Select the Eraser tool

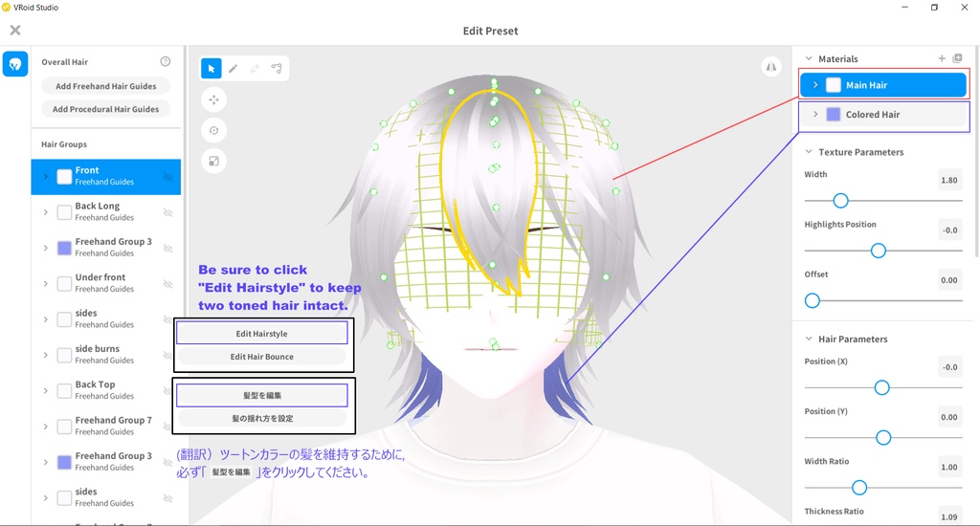click(255, 69)
